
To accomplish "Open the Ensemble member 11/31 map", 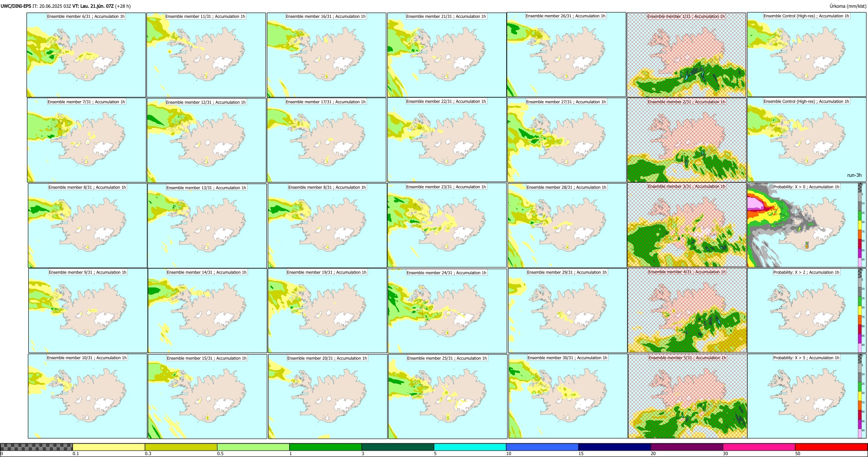I will (206, 55).
